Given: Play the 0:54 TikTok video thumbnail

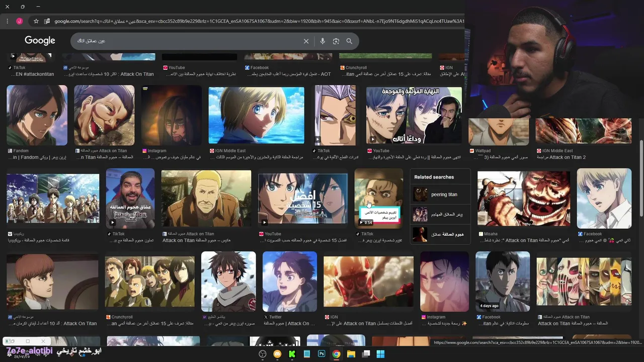Looking at the screenshot, I should (x=379, y=198).
